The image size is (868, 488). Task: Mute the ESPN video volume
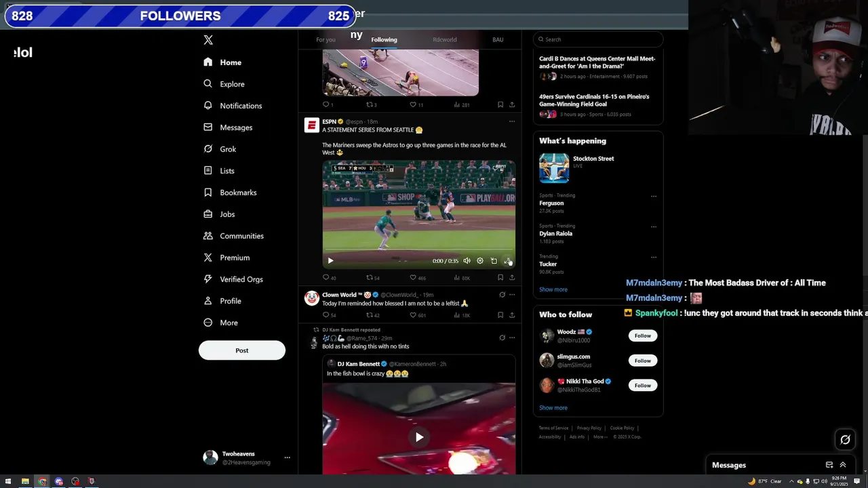pos(467,261)
